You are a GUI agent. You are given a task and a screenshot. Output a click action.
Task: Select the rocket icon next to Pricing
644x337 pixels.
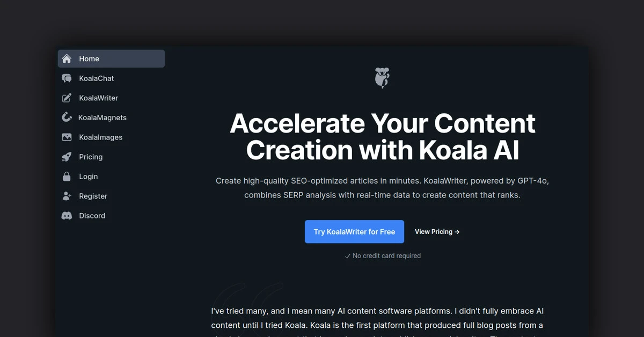pos(66,157)
